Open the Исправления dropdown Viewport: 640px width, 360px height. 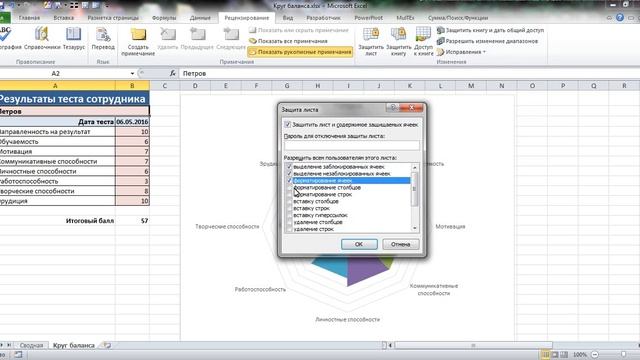click(x=461, y=52)
